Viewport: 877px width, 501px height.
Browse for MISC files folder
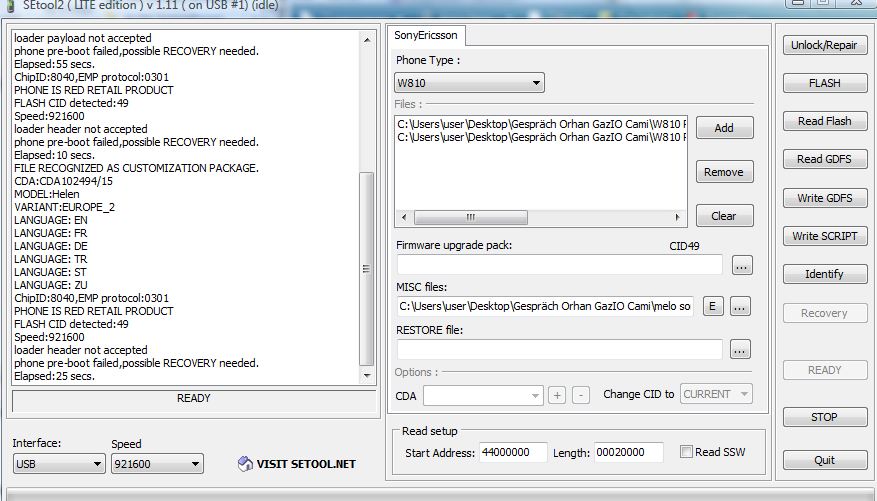click(739, 306)
